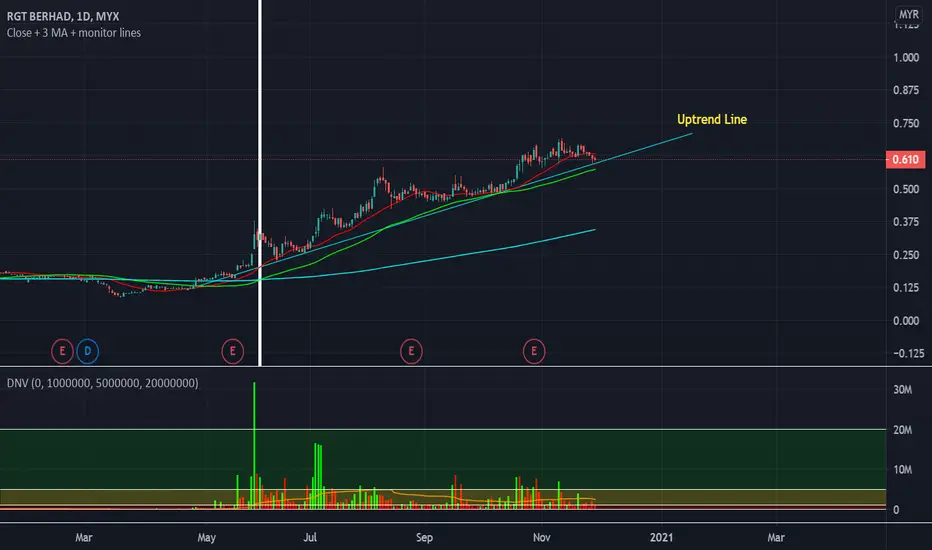The height and width of the screenshot is (550, 932).
Task: Click the 20M volume axis label
Action: tap(902, 430)
